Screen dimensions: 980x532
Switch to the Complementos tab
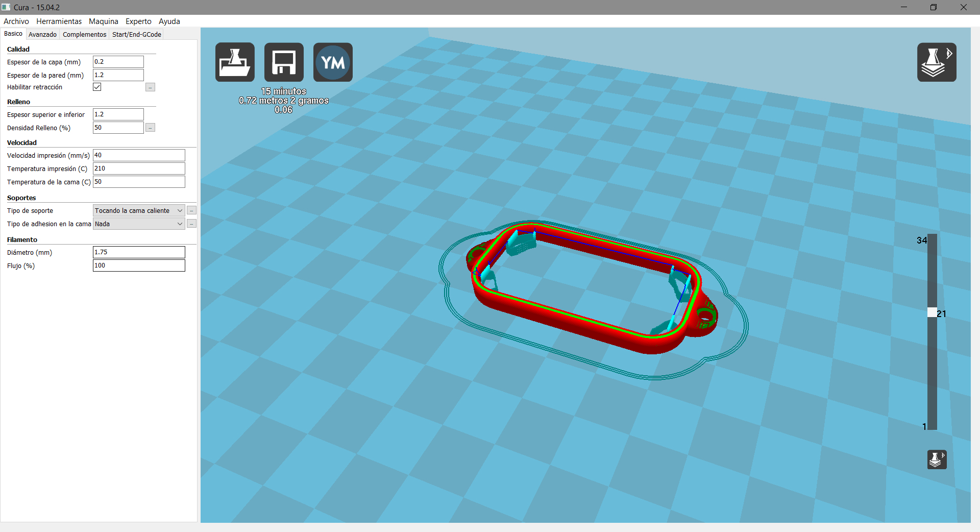pos(84,34)
